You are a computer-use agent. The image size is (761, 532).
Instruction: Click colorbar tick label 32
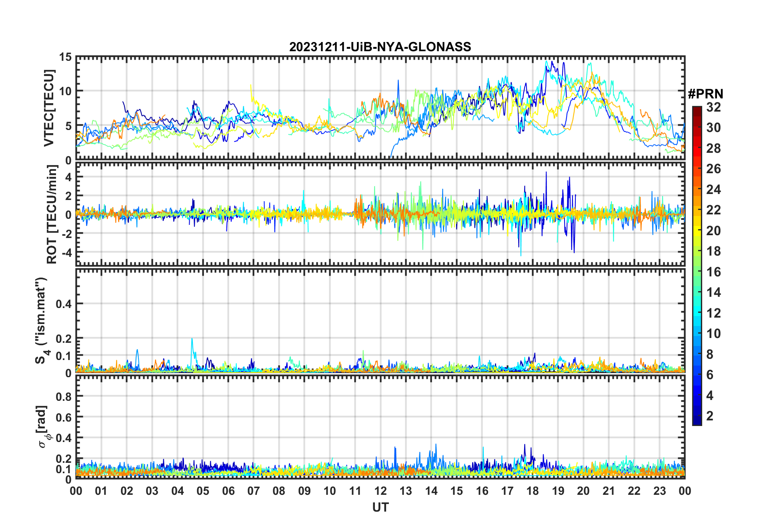pos(713,107)
